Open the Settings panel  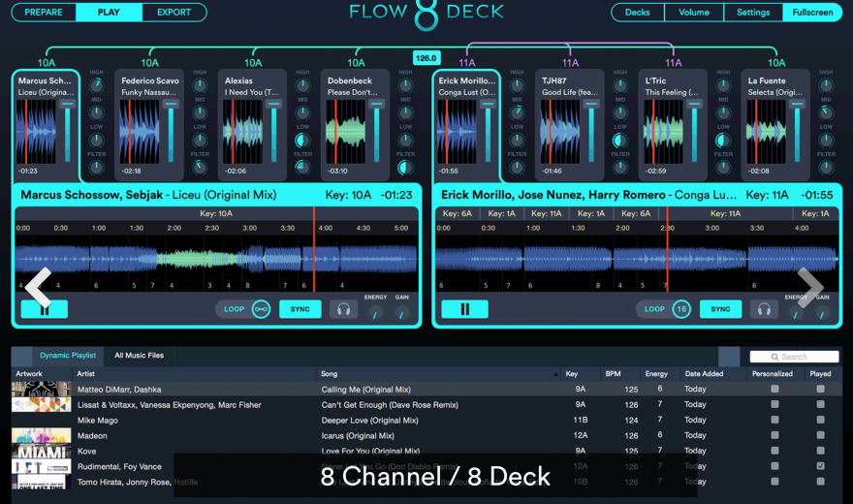pyautogui.click(x=753, y=13)
